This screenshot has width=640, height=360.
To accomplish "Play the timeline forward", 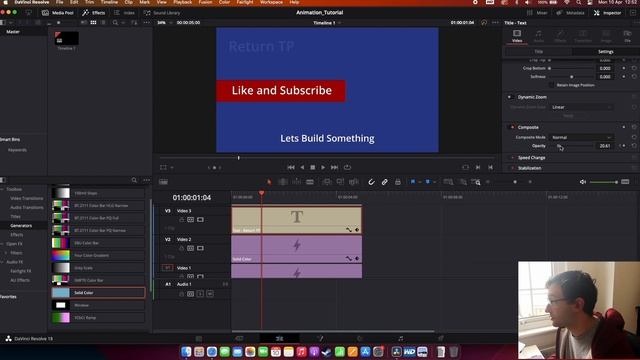I will (323, 167).
